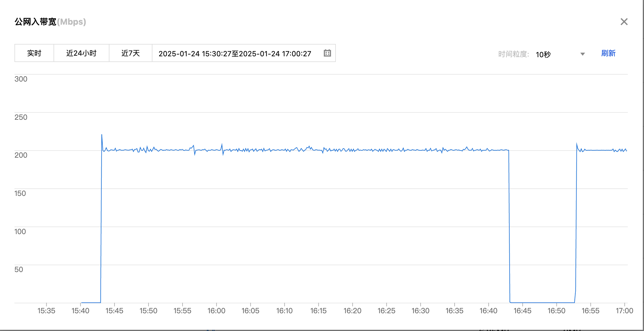Click the 50 y-axis label

coord(19,270)
